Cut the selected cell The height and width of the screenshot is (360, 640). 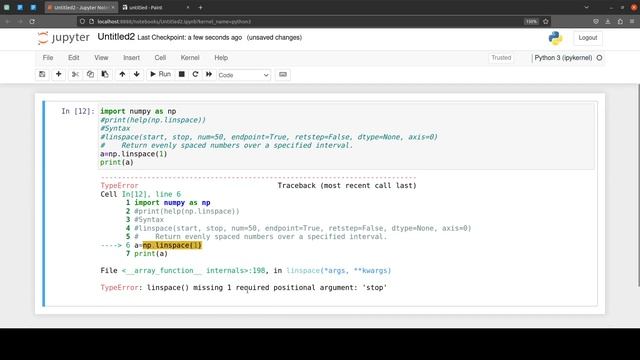(x=75, y=74)
